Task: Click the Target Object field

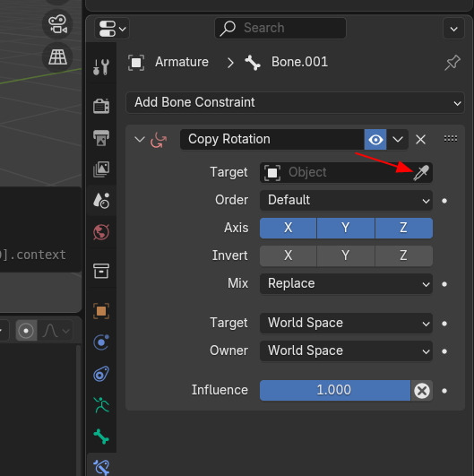Action: pos(346,172)
